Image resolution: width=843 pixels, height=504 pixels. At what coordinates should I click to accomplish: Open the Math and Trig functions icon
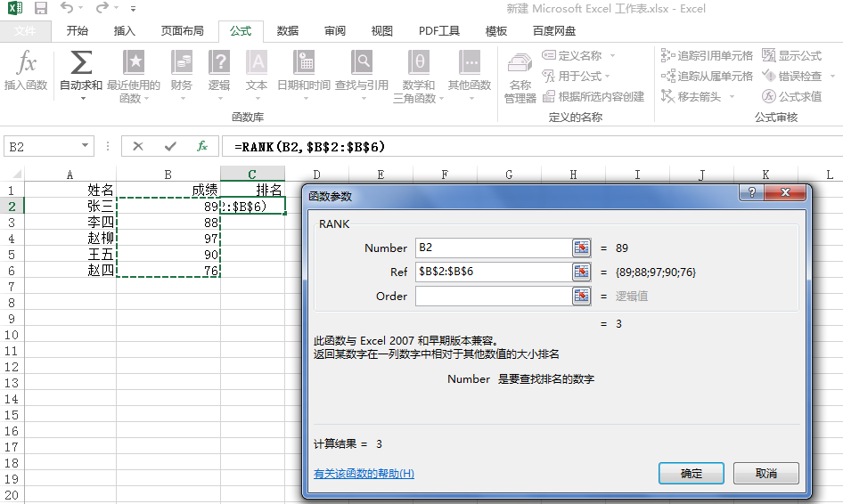(418, 62)
